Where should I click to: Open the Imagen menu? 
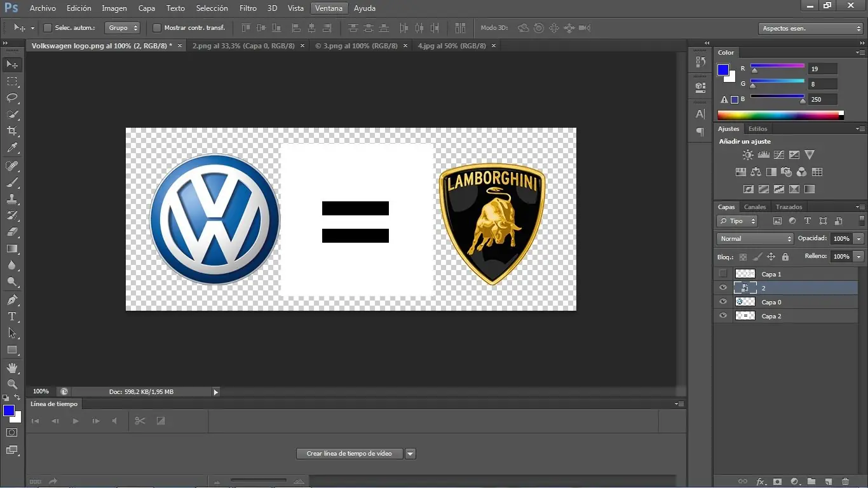pos(114,8)
